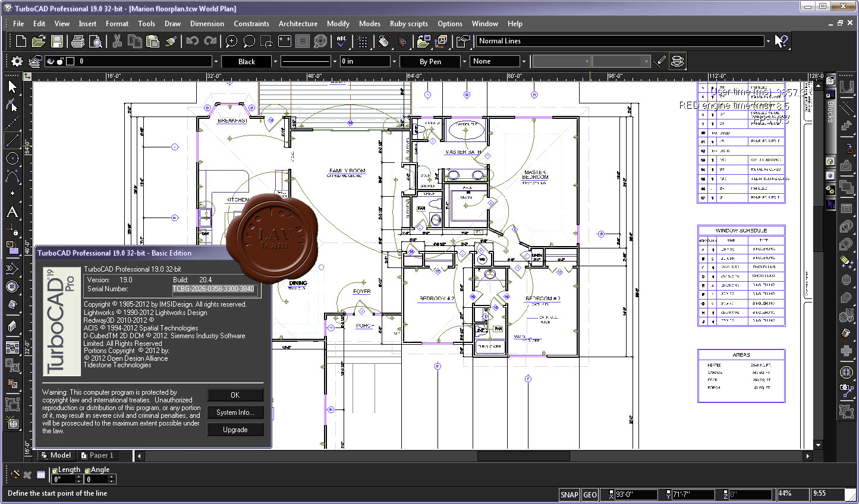Save the drawing with the floppy icon

pos(57,41)
